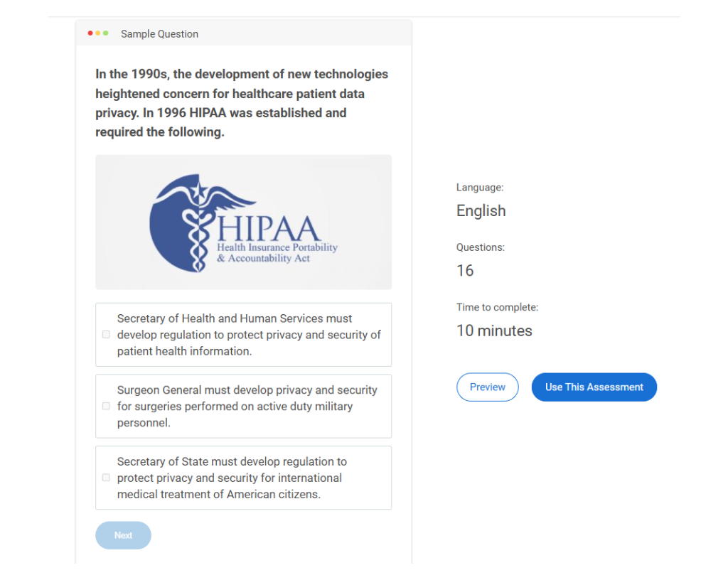
Task: Click the red dot in window header
Action: point(90,33)
